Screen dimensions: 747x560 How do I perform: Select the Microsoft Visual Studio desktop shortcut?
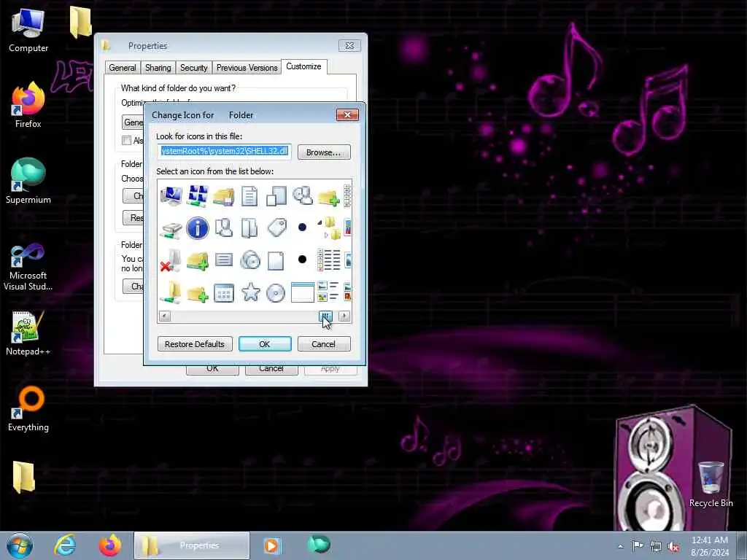point(28,267)
